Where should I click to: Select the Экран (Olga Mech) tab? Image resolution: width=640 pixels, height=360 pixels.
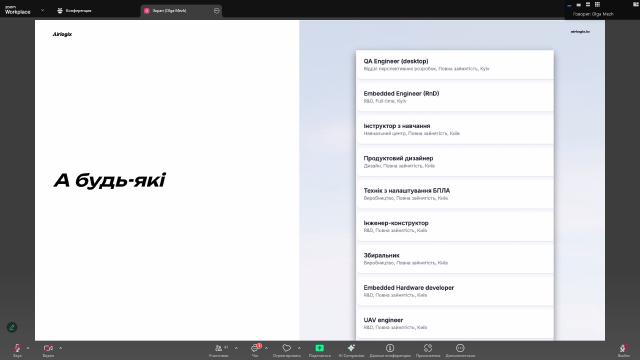click(x=181, y=11)
